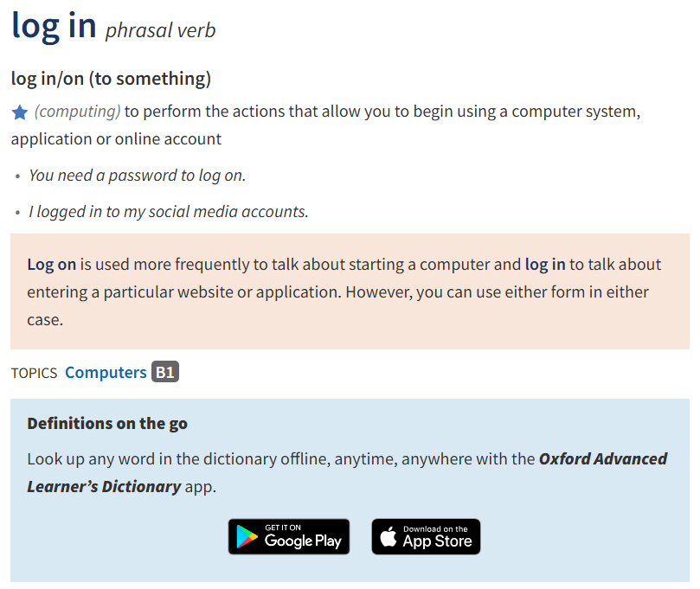
Task: Click the blue star icon before computing
Action: click(x=20, y=112)
